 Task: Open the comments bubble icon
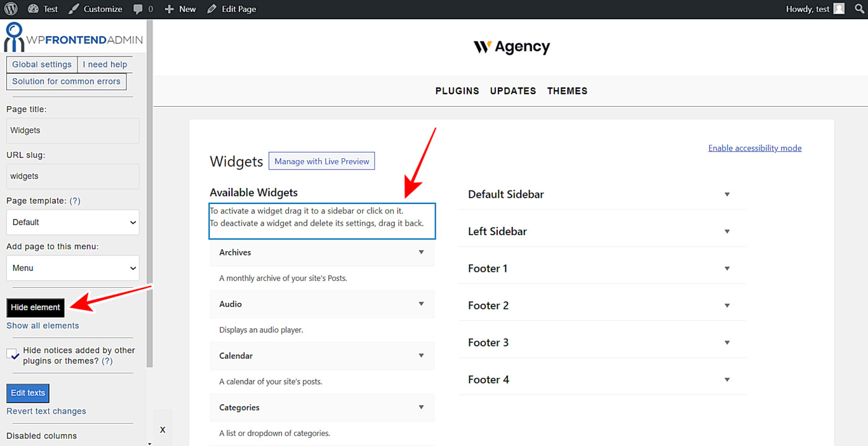click(138, 9)
